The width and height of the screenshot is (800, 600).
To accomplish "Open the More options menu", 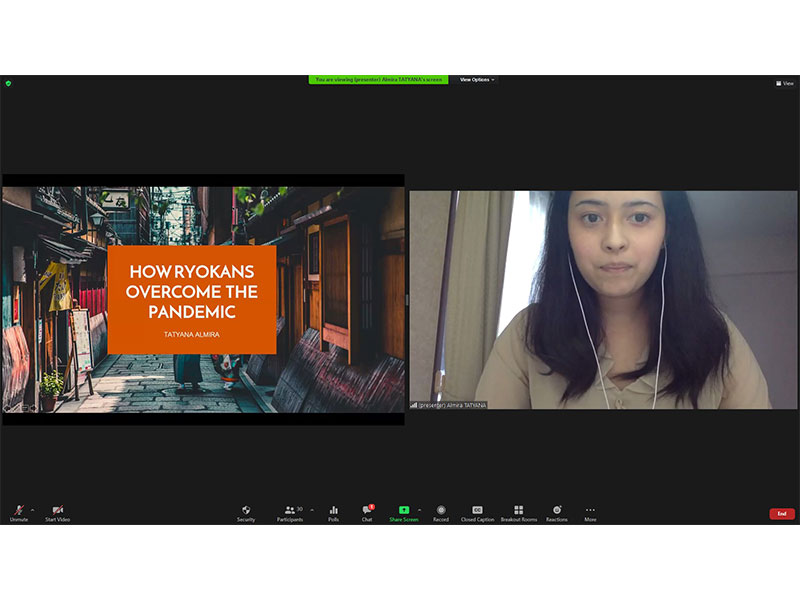I will [590, 512].
